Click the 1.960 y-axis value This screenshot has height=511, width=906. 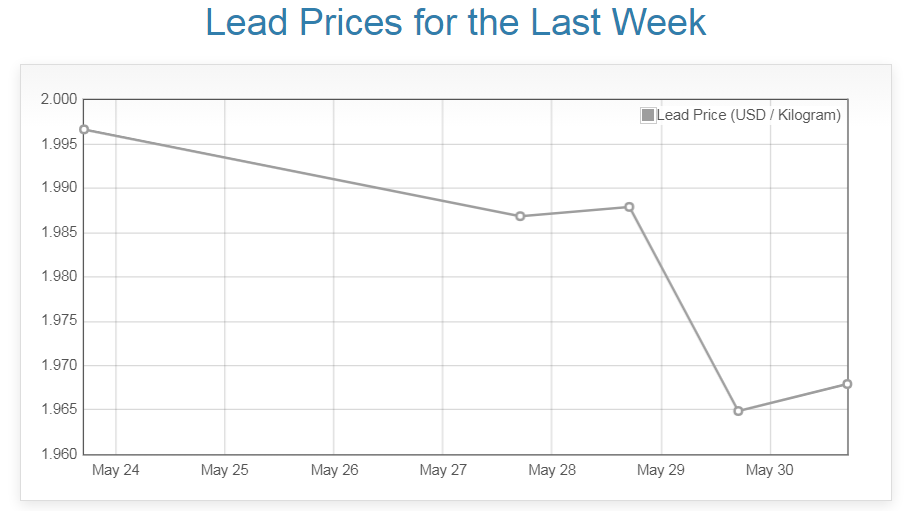click(58, 454)
